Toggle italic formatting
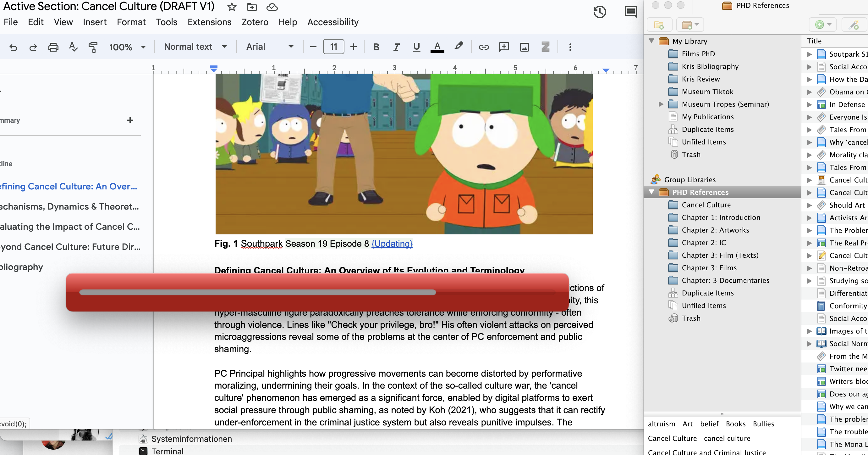 pyautogui.click(x=396, y=47)
